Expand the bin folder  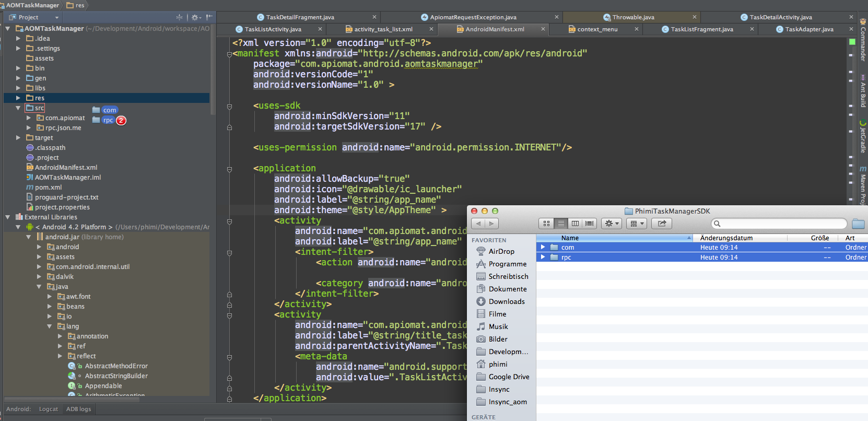click(18, 68)
